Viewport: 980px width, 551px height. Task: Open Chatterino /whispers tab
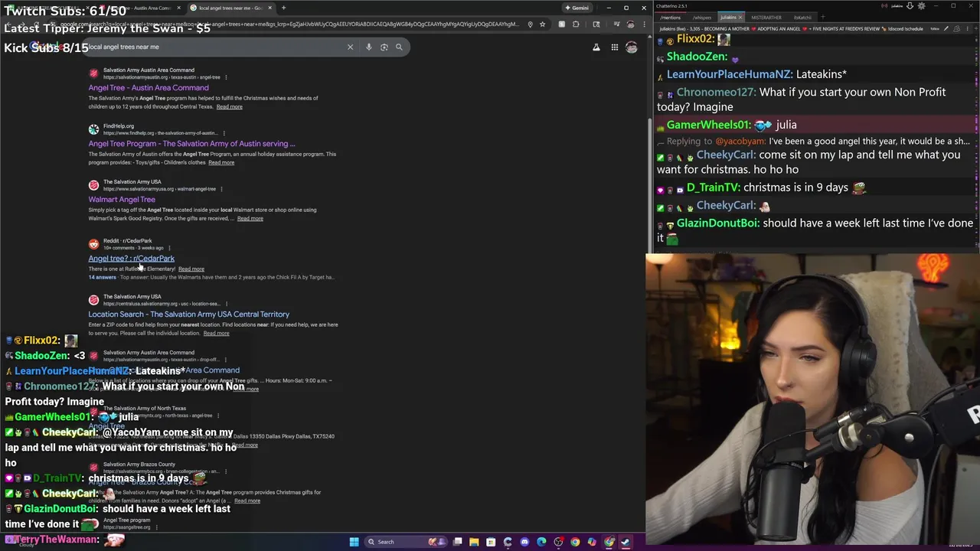pyautogui.click(x=702, y=18)
